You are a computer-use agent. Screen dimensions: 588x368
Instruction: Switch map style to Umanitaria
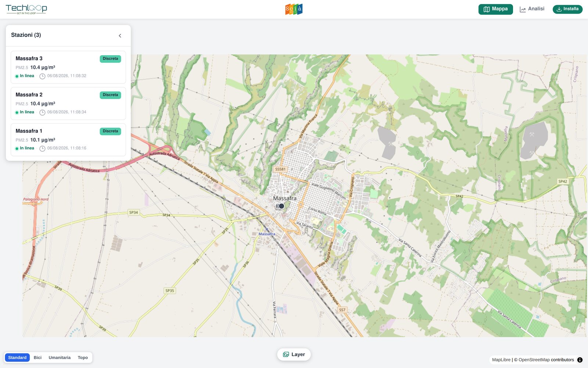[60, 358]
